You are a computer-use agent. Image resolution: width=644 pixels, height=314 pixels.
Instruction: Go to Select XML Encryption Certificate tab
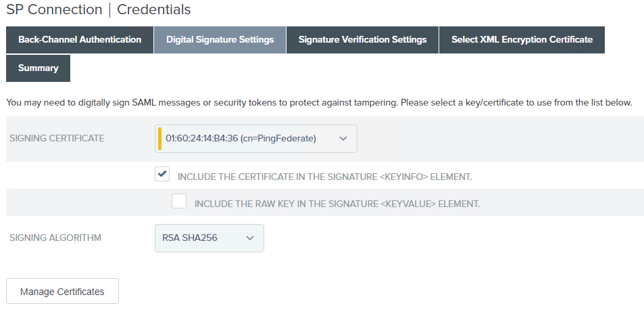point(522,40)
